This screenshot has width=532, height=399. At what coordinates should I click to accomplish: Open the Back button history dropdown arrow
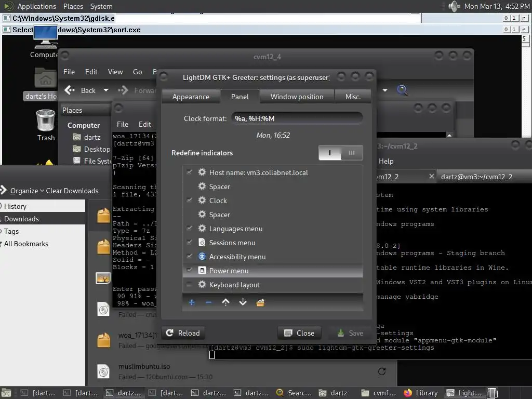pyautogui.click(x=106, y=90)
